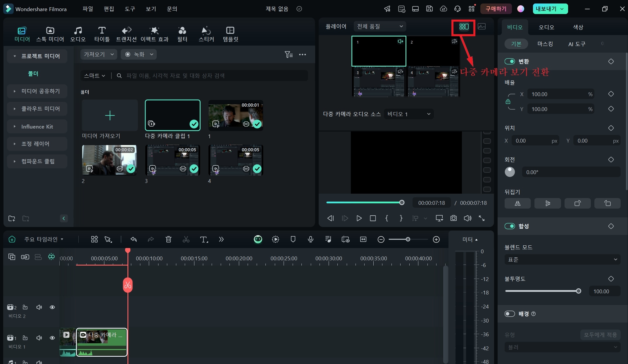
Task: Click the 내보내기 export button
Action: point(550,9)
